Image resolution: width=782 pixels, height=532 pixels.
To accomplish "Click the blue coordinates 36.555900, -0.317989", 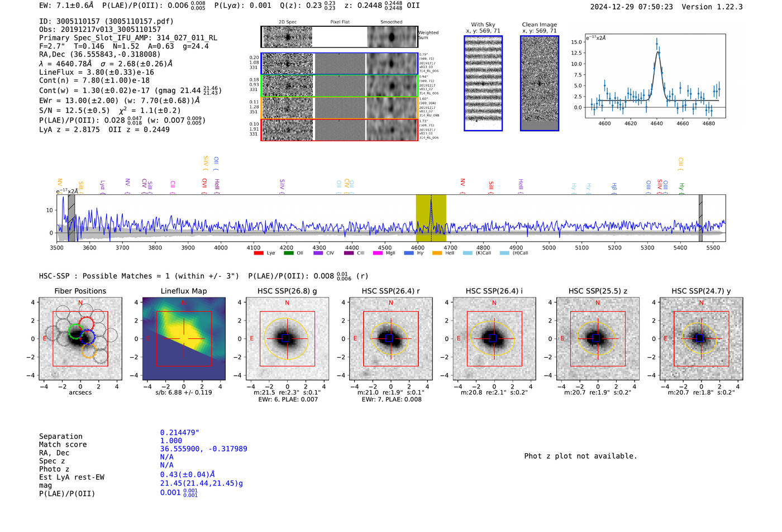I will point(204,449).
